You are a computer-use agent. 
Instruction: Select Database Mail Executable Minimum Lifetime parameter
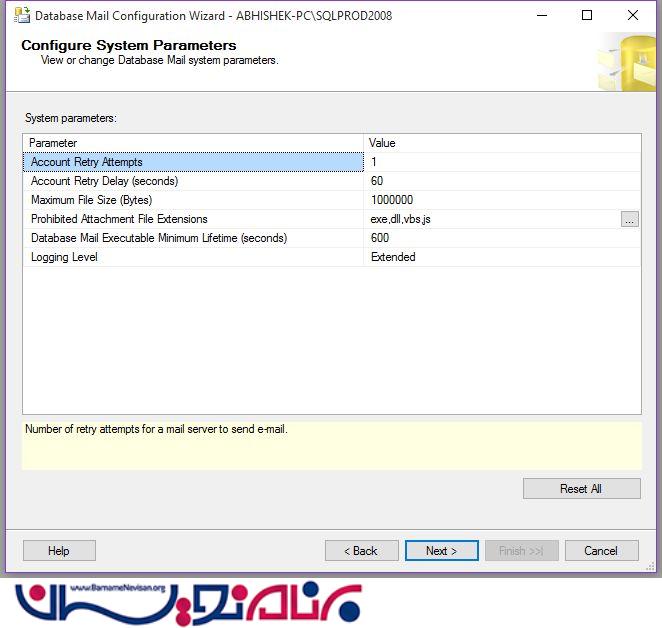click(x=193, y=238)
